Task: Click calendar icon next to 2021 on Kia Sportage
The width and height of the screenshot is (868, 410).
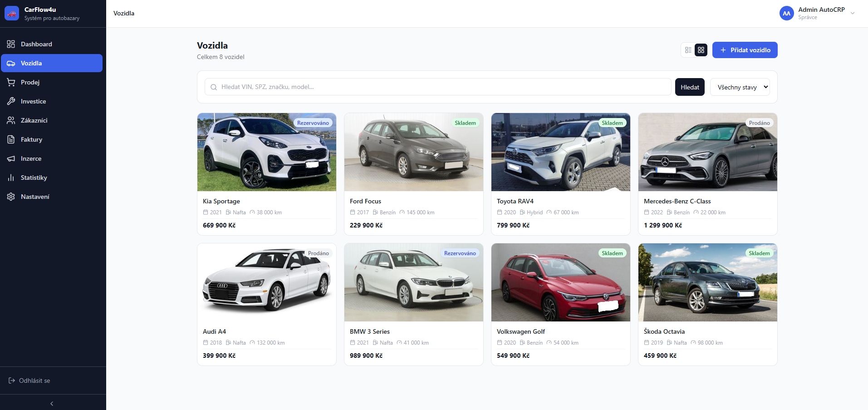Action: [x=206, y=212]
